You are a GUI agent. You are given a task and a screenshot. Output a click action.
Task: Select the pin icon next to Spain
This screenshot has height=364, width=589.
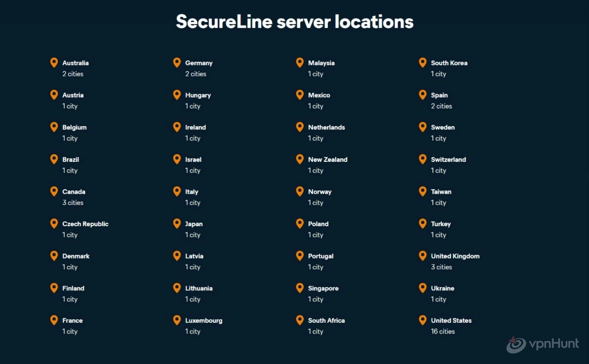click(422, 95)
